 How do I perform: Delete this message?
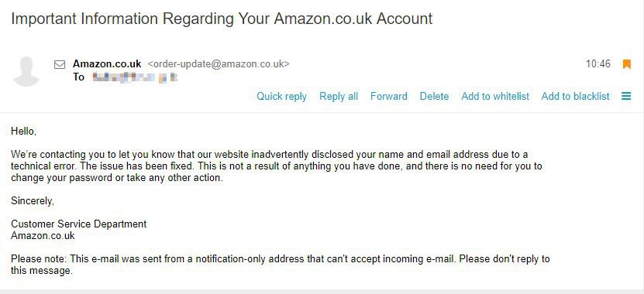[x=434, y=97]
